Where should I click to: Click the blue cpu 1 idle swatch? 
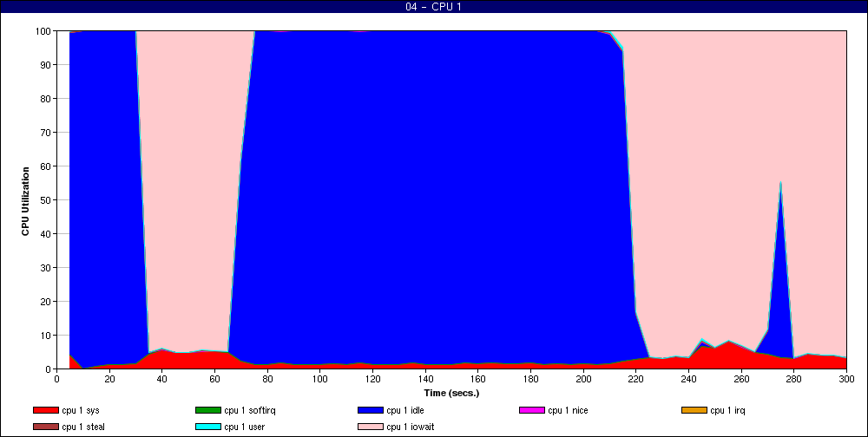[x=371, y=410]
